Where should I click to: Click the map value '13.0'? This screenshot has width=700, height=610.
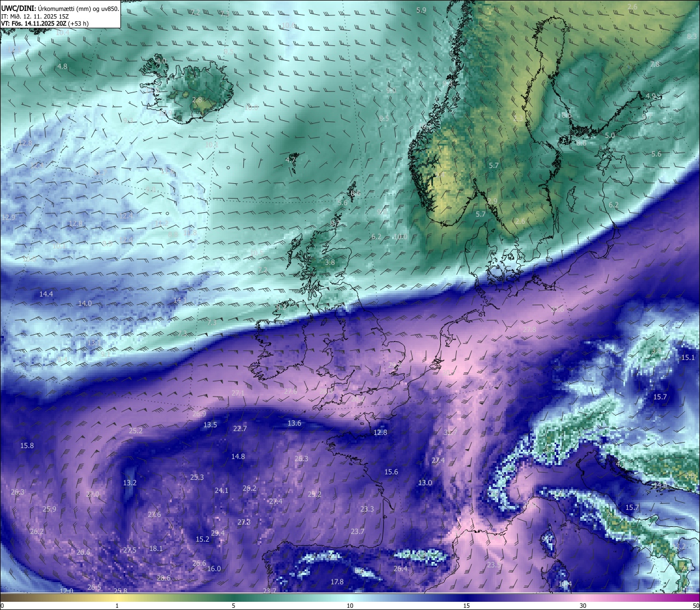point(425,483)
